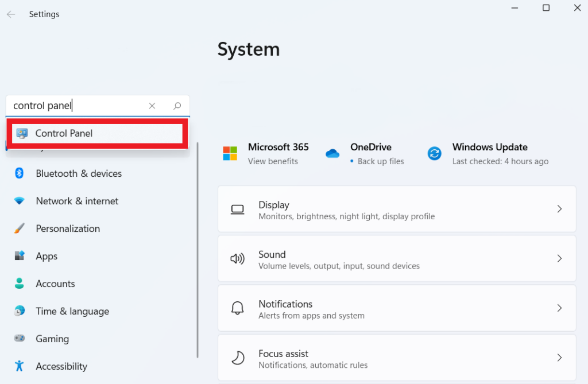Select Network & internet in sidebar

tap(77, 201)
